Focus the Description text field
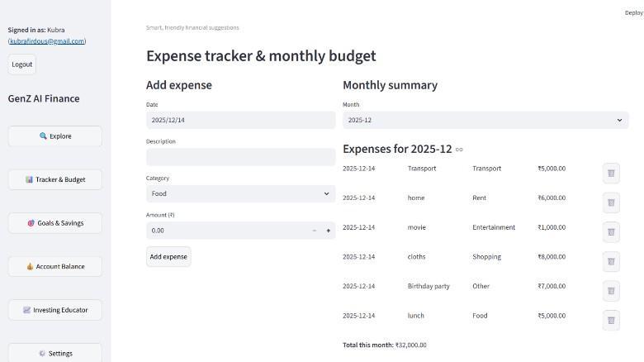The width and height of the screenshot is (644, 362). (x=240, y=157)
